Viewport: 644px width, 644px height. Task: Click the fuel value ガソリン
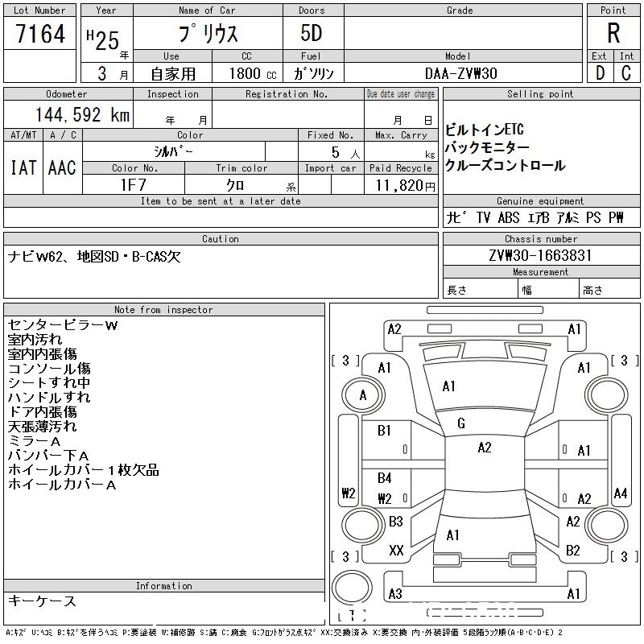coord(313,73)
